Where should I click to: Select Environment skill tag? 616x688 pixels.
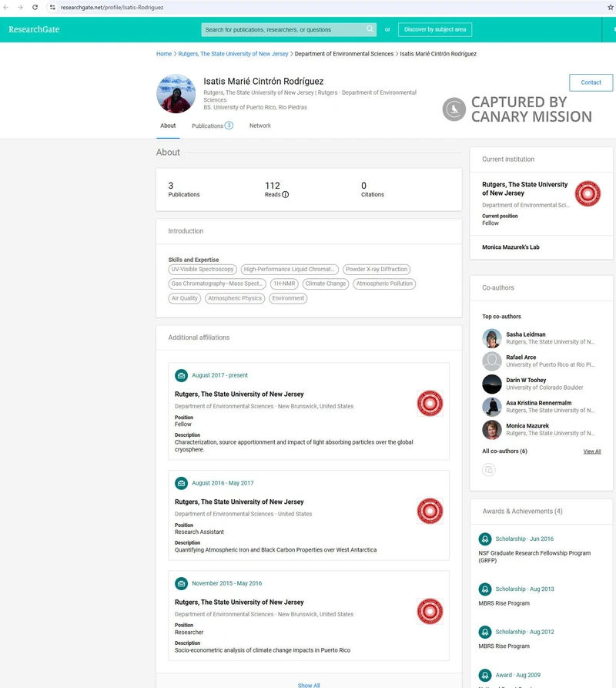288,298
